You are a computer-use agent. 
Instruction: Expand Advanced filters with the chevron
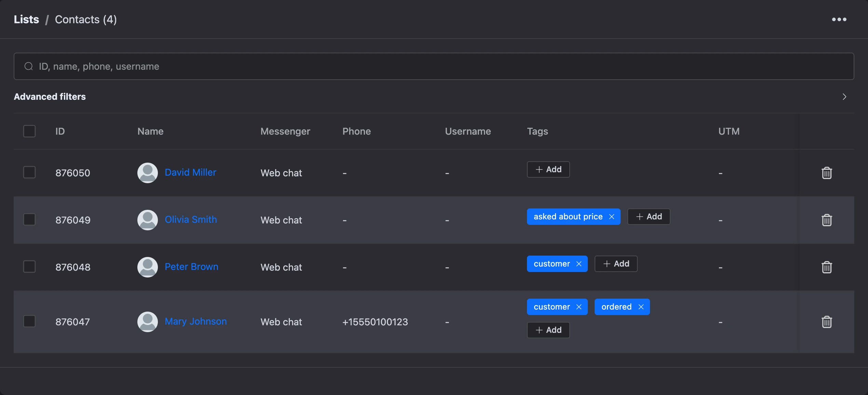pyautogui.click(x=844, y=97)
